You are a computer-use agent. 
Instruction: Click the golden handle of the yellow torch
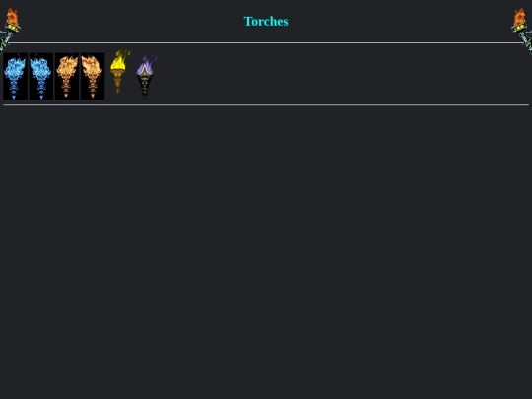[118, 82]
